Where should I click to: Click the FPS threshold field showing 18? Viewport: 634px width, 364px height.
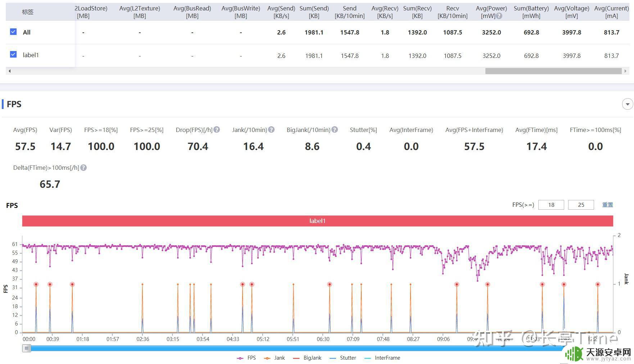(x=551, y=205)
